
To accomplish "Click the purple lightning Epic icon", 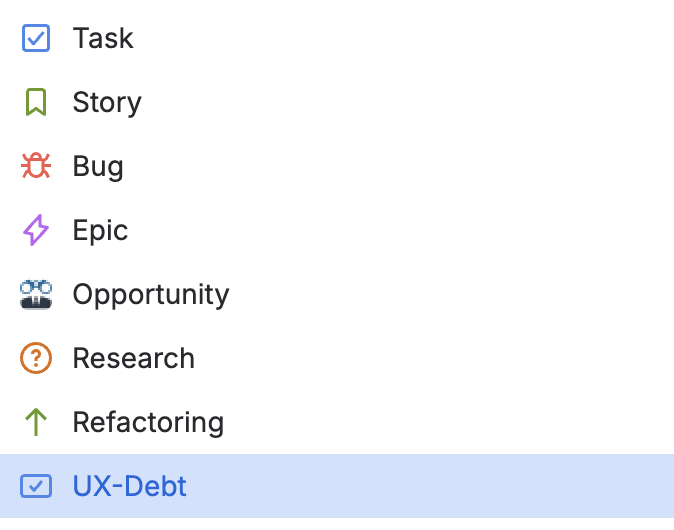I will click(36, 230).
